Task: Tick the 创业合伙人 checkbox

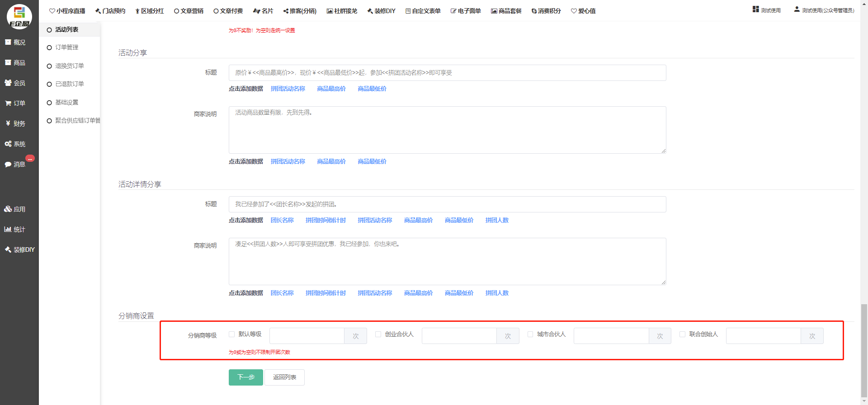Action: (378, 334)
